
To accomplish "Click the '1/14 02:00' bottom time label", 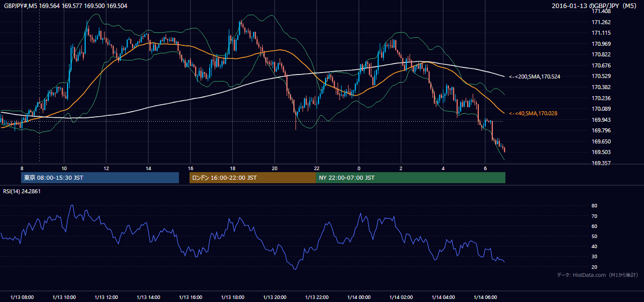I will (401, 297).
